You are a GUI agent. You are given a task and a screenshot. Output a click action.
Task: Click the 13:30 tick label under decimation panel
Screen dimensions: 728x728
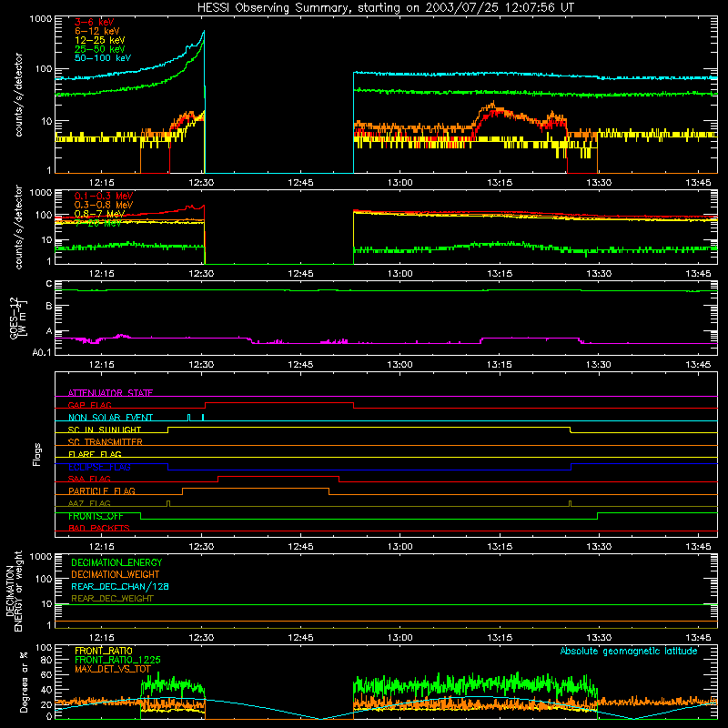(x=599, y=638)
